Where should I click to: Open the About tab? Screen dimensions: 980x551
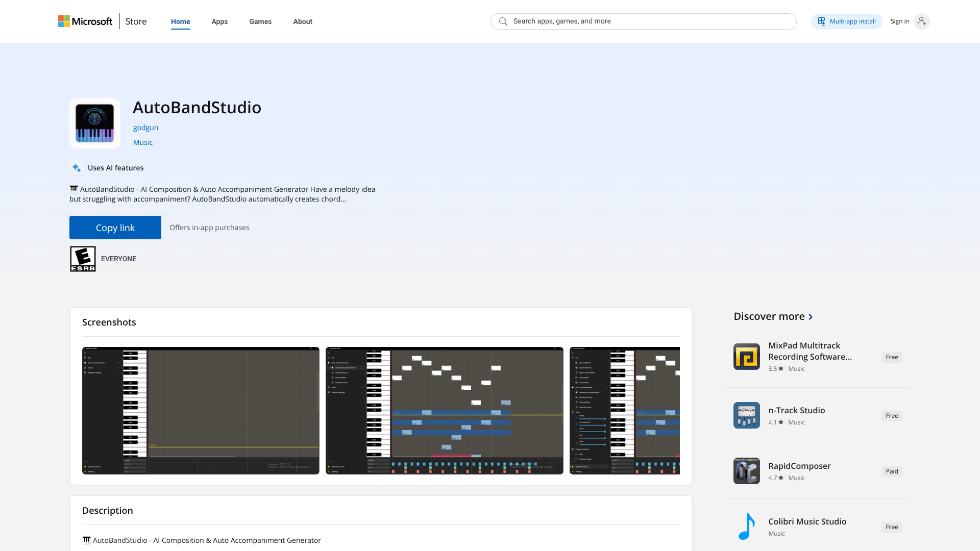pos(303,21)
